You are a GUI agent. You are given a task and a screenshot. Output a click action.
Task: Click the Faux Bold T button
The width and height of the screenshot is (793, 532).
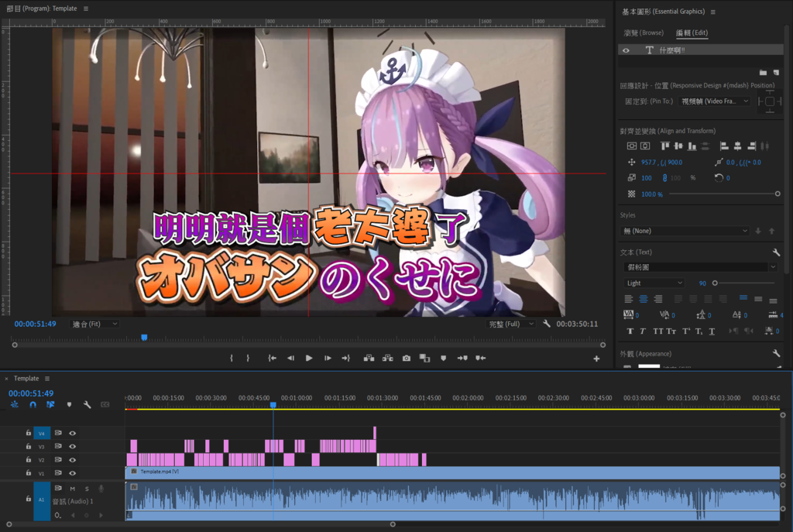(x=630, y=331)
